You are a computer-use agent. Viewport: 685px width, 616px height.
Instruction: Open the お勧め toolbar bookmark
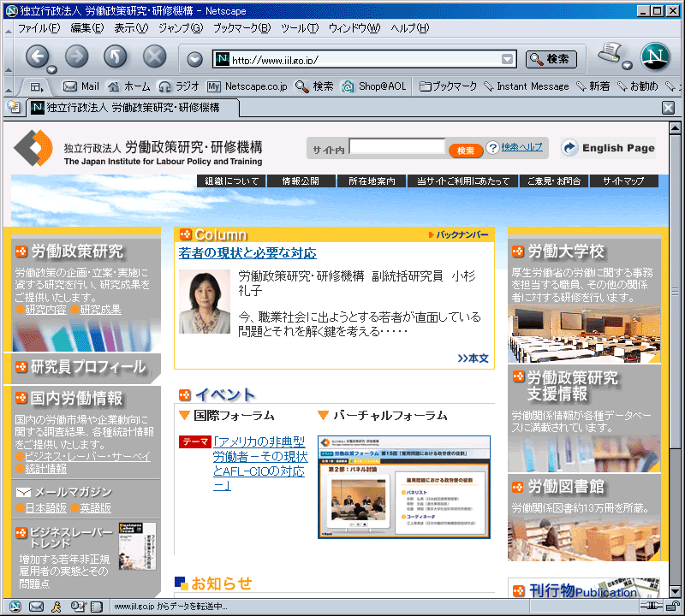(637, 86)
